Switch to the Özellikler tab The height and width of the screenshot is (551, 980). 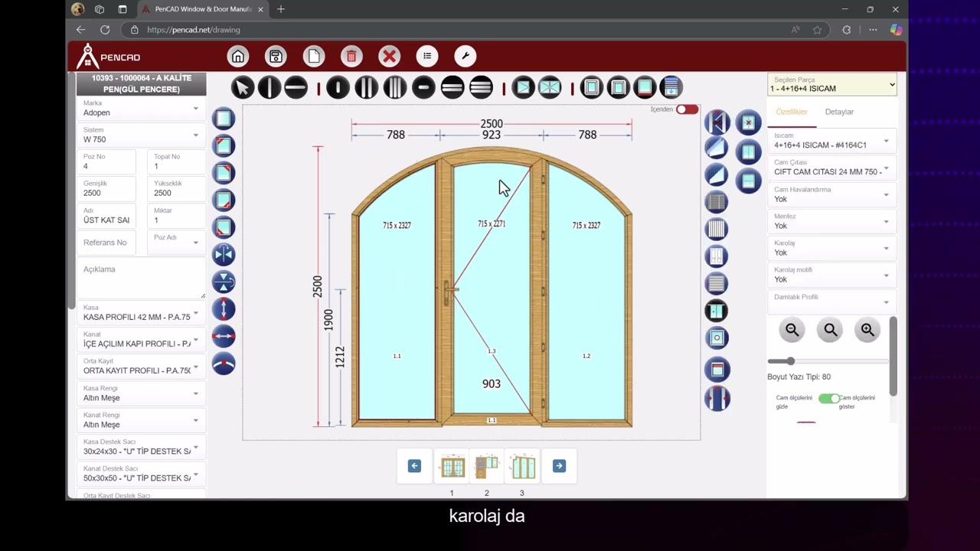click(x=792, y=112)
